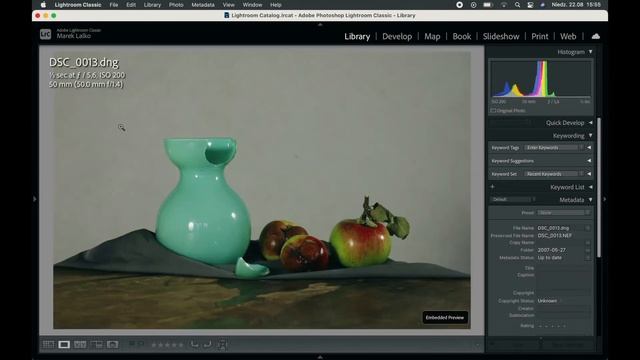This screenshot has width=640, height=360.
Task: Click the right panel scrollbar
Action: (x=599, y=188)
